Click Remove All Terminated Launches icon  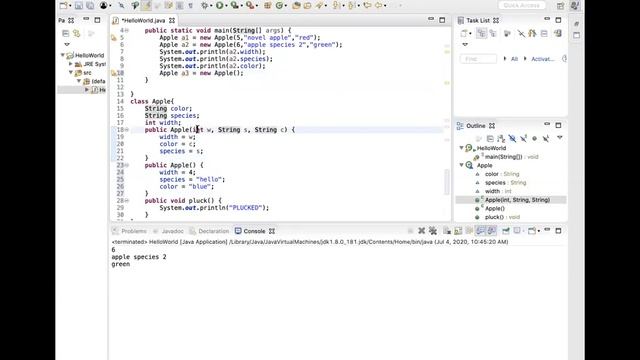coord(433,231)
